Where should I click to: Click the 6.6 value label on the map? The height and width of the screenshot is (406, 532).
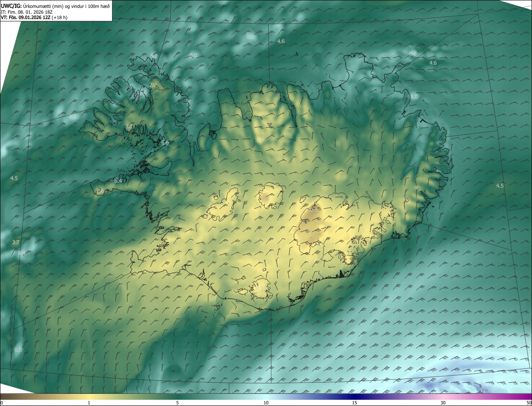165,143
